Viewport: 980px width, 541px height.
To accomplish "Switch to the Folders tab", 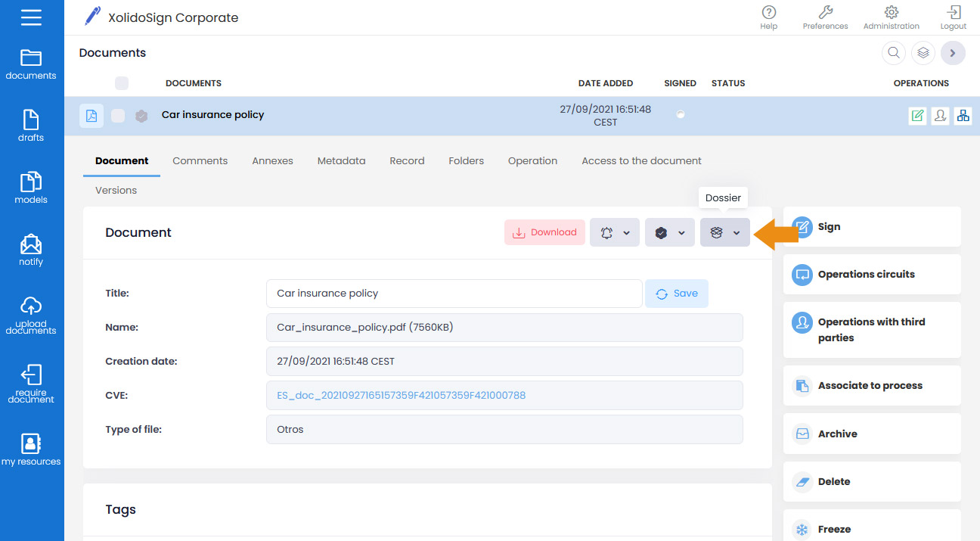I will click(466, 160).
